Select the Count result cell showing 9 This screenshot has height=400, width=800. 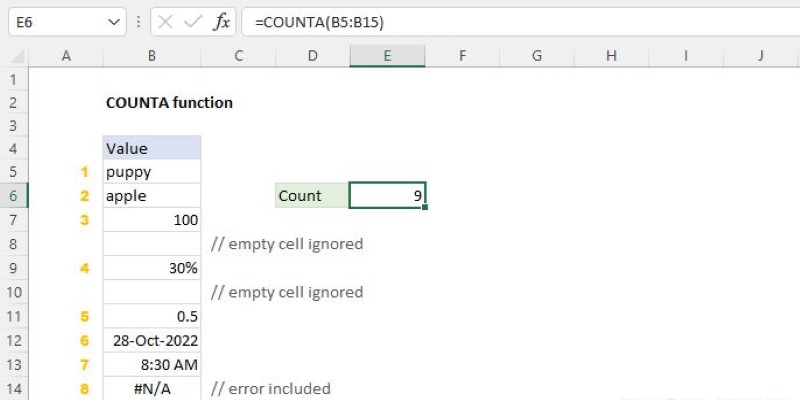click(387, 196)
